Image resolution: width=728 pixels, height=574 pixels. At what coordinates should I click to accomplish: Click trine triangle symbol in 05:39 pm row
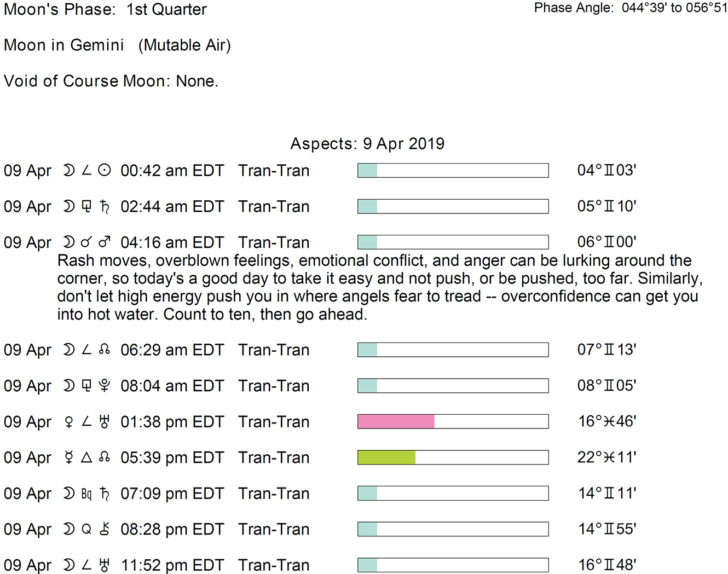(86, 457)
